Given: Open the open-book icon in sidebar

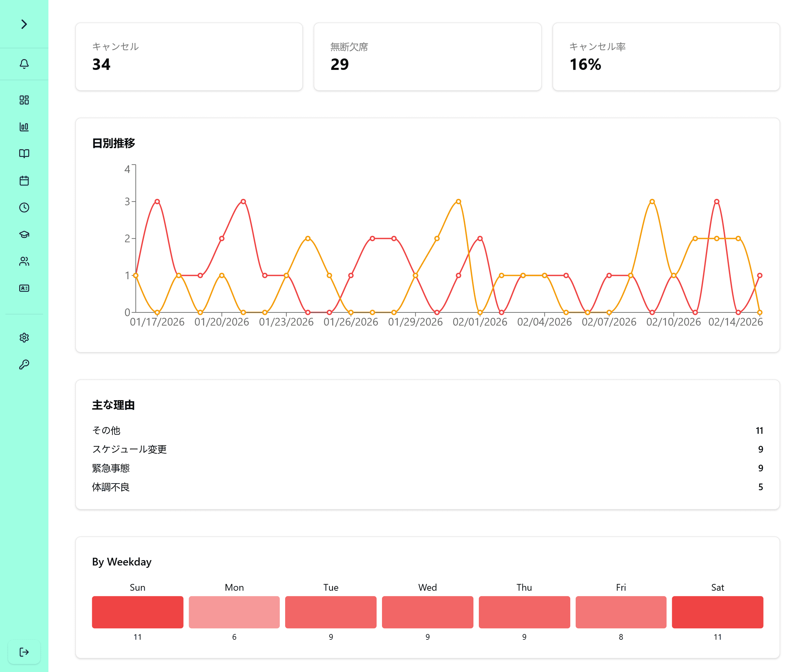Looking at the screenshot, I should point(24,154).
